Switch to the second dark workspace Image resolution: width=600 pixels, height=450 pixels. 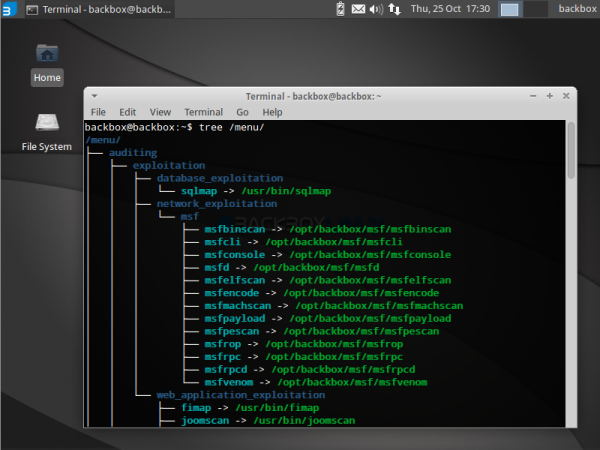[535, 9]
